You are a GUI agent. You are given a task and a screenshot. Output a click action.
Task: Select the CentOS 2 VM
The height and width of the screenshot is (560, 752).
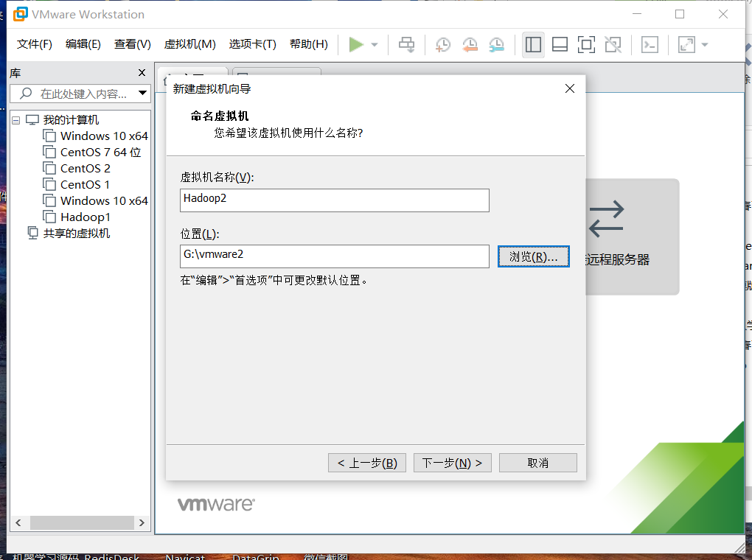point(86,169)
